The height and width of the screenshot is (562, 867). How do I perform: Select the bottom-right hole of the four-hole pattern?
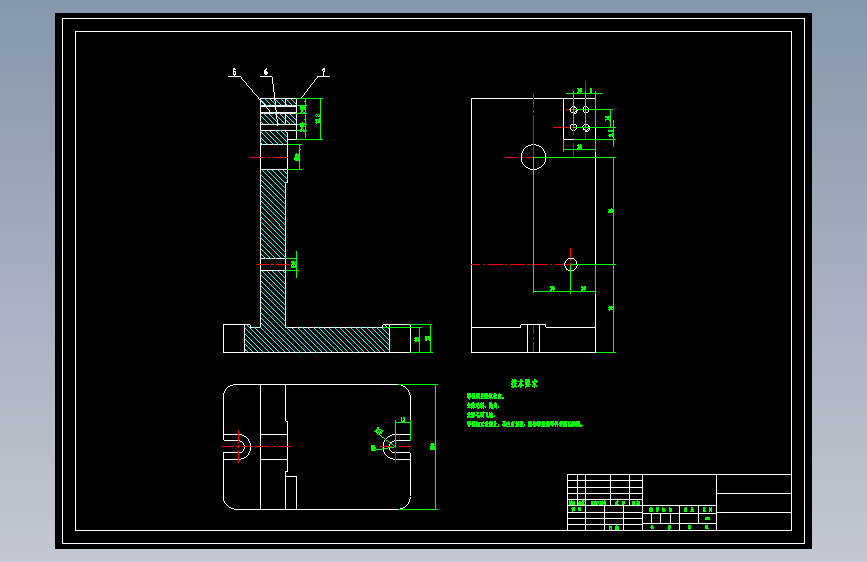[586, 128]
